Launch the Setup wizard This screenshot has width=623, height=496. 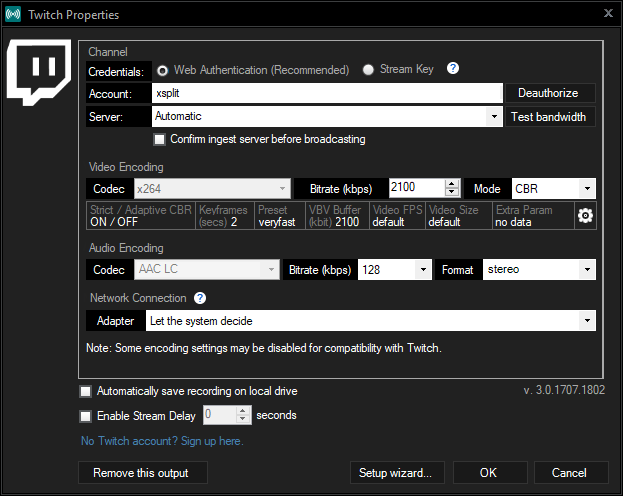click(x=397, y=473)
